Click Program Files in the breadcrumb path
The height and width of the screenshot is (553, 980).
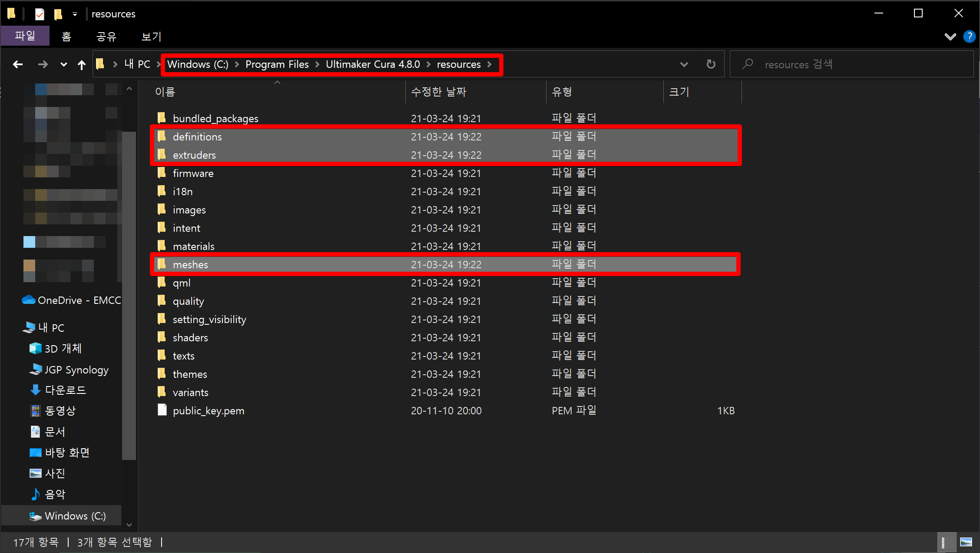[277, 64]
